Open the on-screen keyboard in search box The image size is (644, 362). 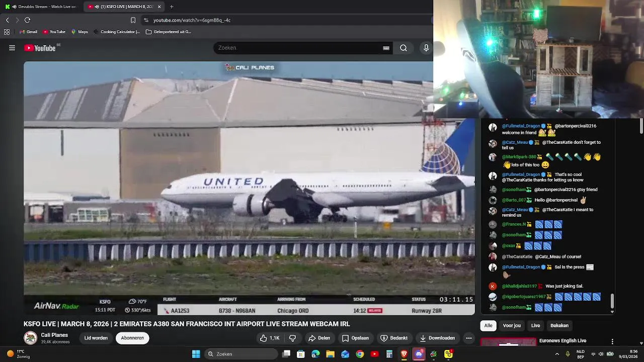(386, 48)
